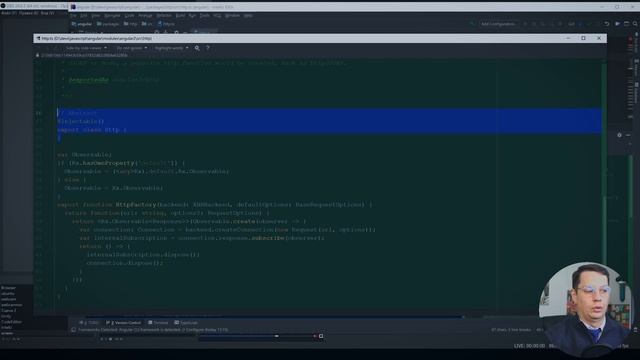The height and width of the screenshot is (360, 640).
Task: Open the Window menu in IntelliJ
Action: (232, 16)
